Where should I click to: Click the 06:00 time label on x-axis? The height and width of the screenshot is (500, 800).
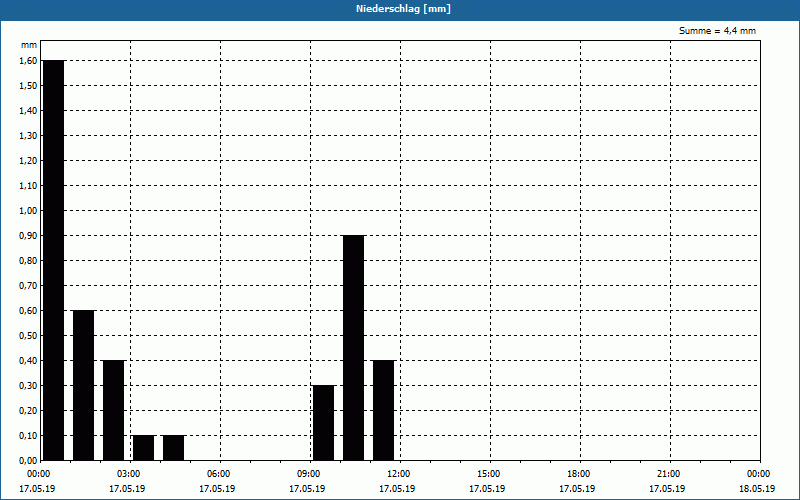pyautogui.click(x=218, y=474)
